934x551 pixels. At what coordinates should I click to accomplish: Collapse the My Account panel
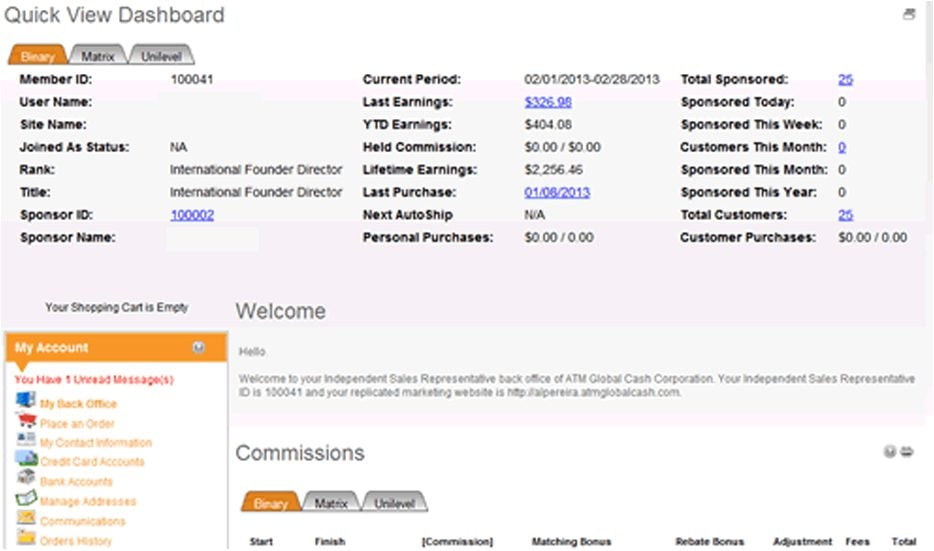pos(198,347)
